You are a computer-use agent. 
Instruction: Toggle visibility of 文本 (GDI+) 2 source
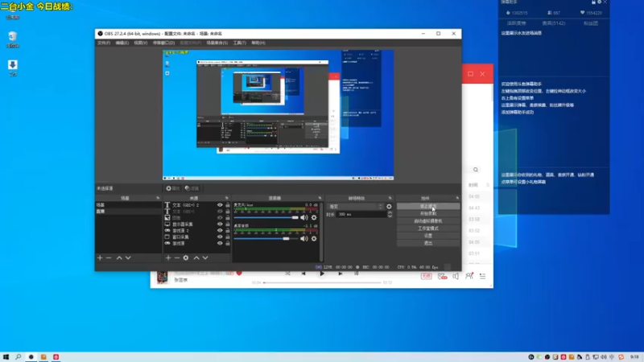click(220, 205)
